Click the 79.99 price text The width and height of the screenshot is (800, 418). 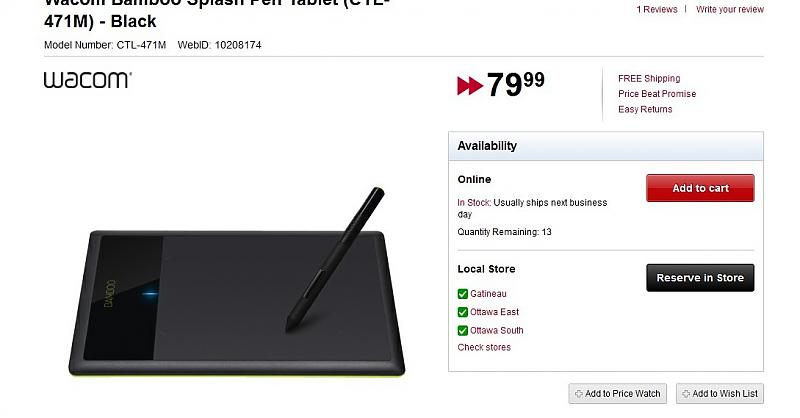pyautogui.click(x=515, y=84)
